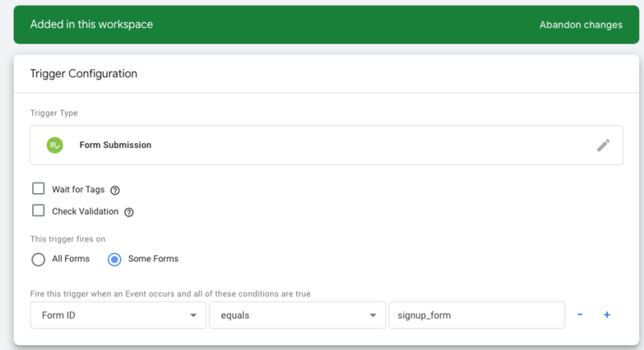The height and width of the screenshot is (350, 644).
Task: Click the Form Submission label text
Action: point(115,146)
